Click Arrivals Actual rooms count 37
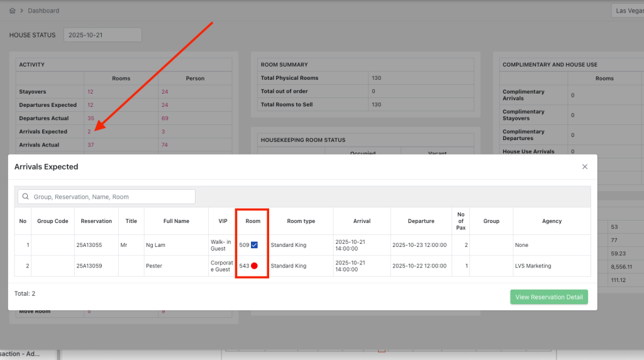The height and width of the screenshot is (360, 644). pos(91,145)
